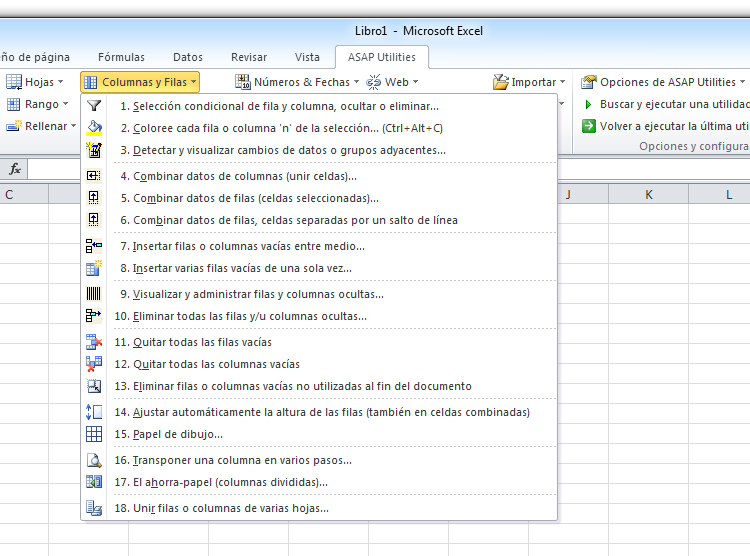Select column C header
Viewport: 750px width, 556px height.
(x=24, y=195)
